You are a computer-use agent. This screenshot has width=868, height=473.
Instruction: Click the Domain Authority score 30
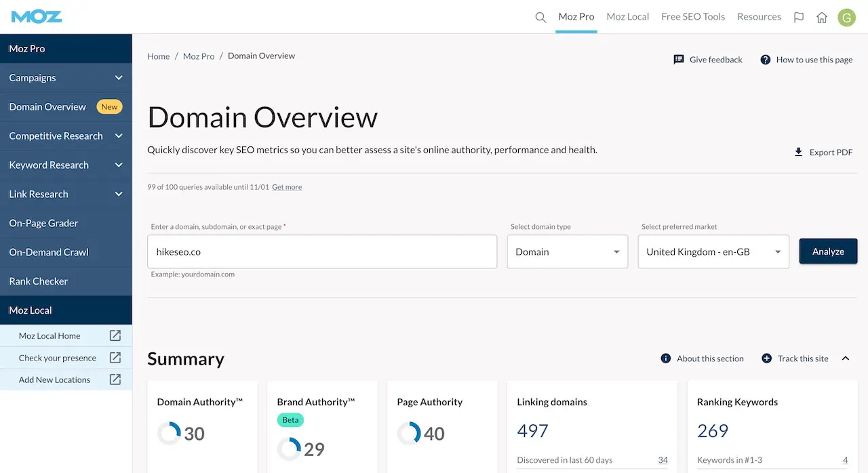point(194,434)
